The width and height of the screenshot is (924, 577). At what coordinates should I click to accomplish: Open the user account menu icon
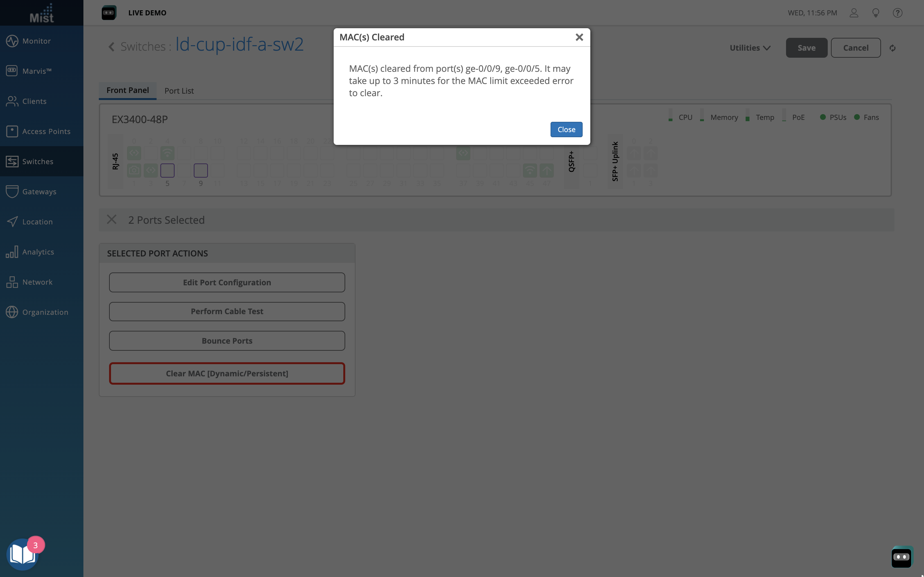[x=854, y=13]
